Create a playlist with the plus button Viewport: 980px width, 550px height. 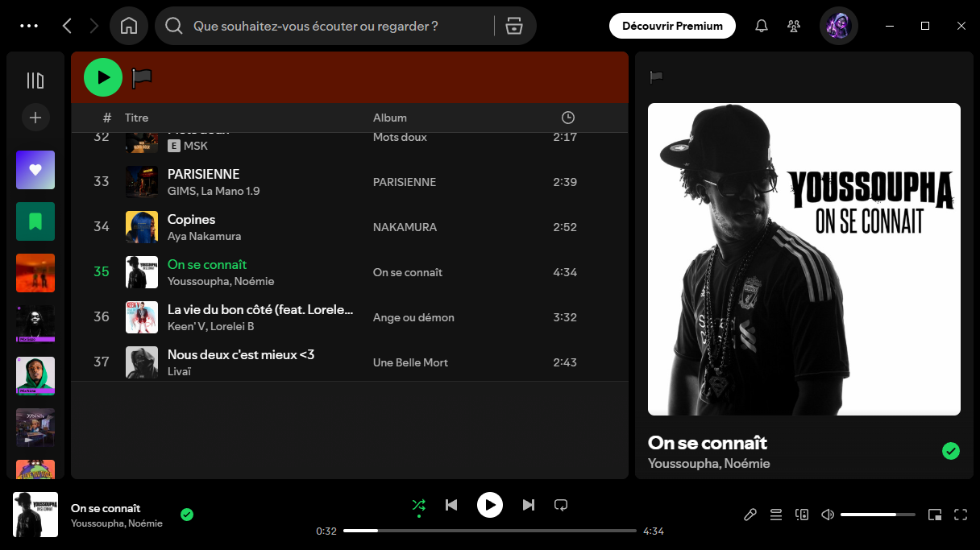pos(35,118)
